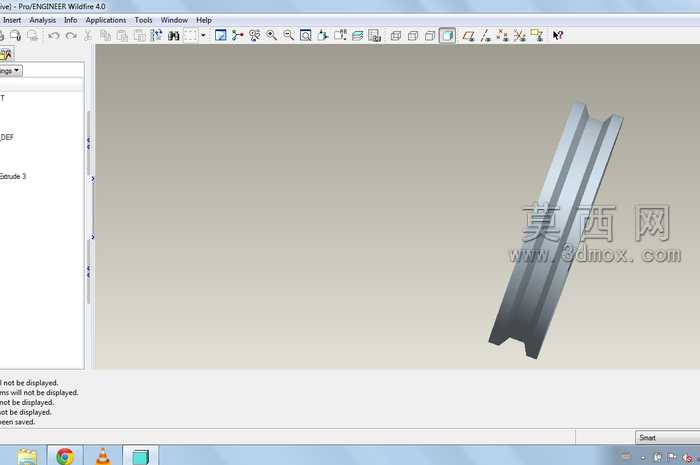Open Windows Explorer from the taskbar

coord(28,457)
